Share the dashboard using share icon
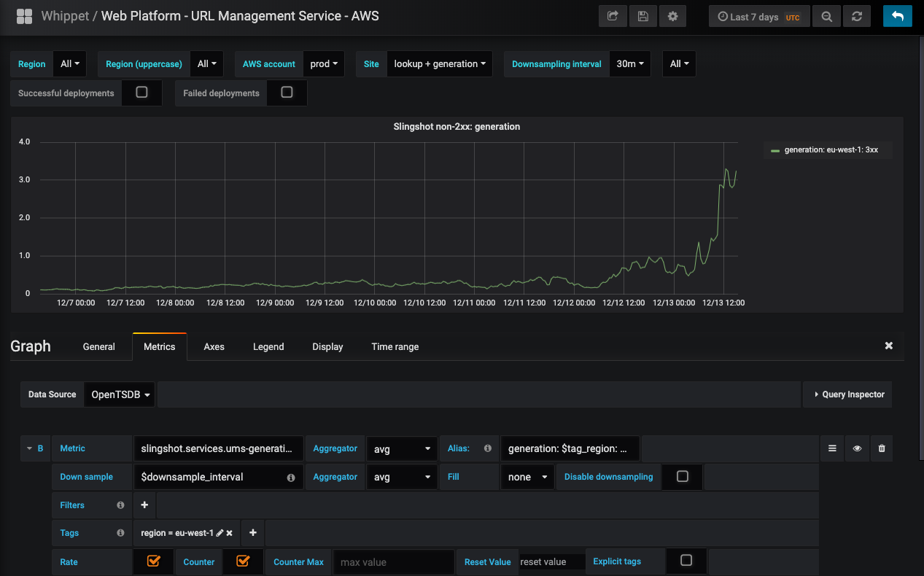The image size is (924, 576). 613,16
